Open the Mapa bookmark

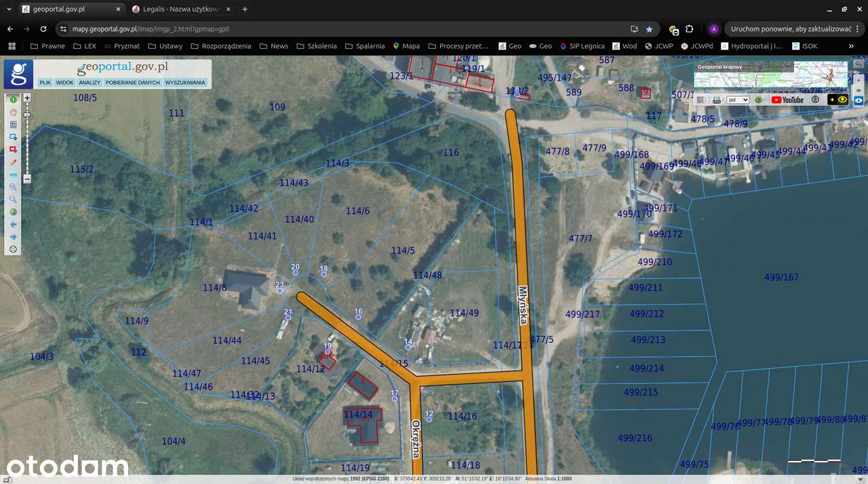pyautogui.click(x=406, y=46)
